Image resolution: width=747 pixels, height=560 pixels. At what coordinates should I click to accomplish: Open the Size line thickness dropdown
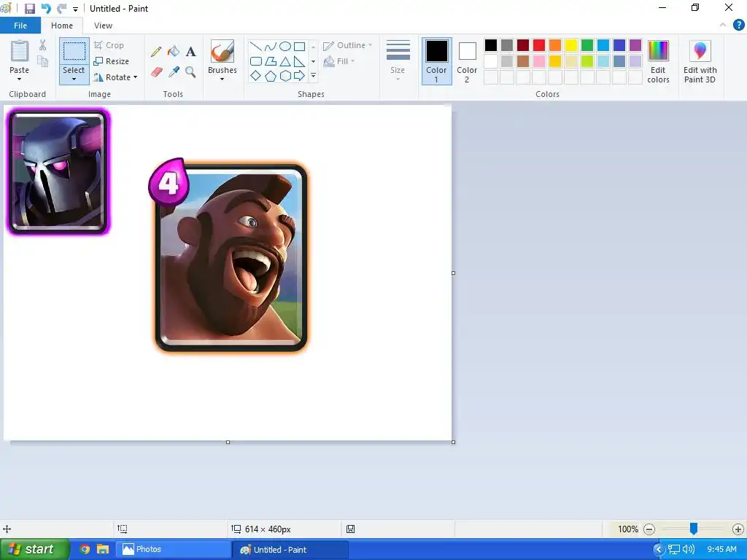(x=398, y=61)
